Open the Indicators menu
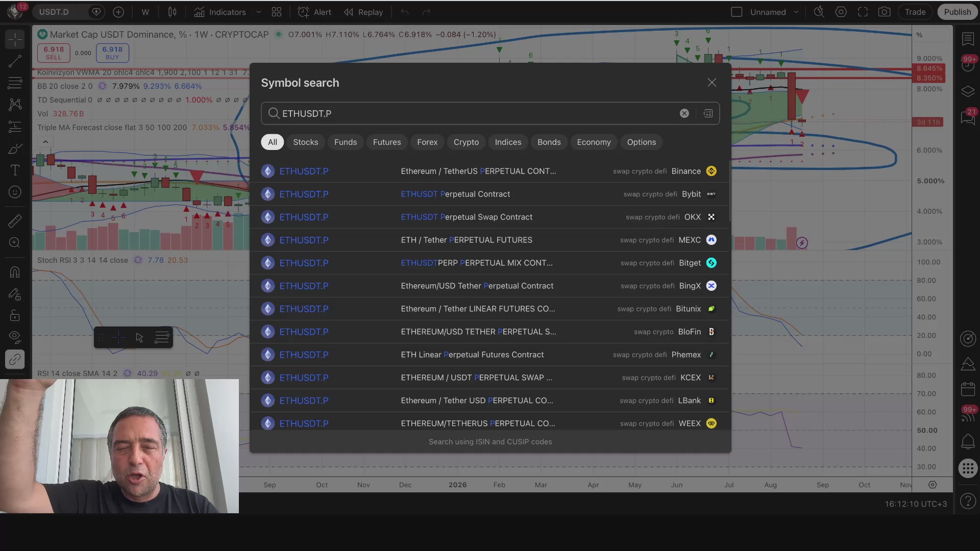The image size is (980, 551). (220, 12)
